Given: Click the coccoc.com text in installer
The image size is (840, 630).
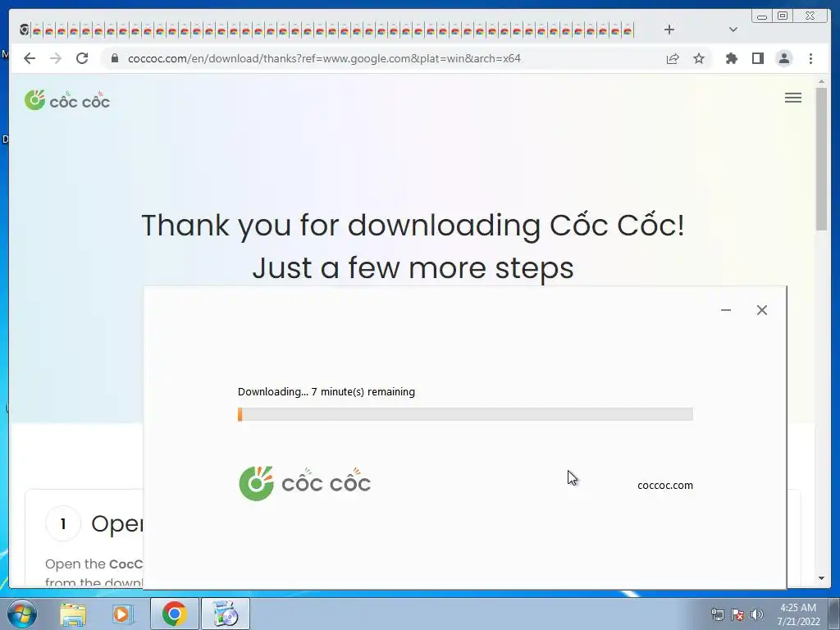Looking at the screenshot, I should [664, 486].
